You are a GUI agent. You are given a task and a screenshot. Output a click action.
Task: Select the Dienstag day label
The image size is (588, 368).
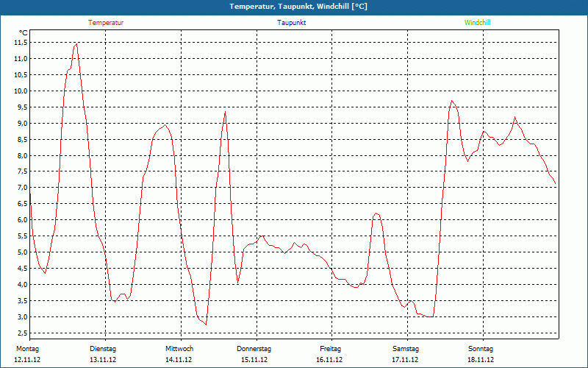click(103, 349)
